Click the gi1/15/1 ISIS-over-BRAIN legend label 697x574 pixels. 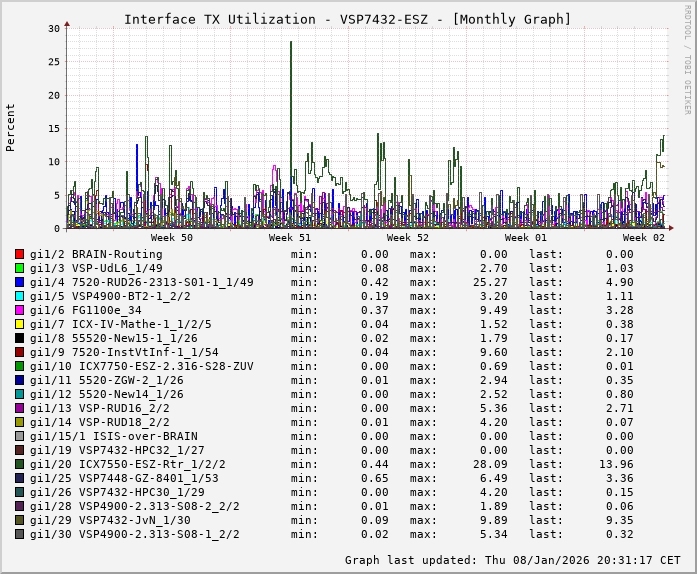point(113,436)
